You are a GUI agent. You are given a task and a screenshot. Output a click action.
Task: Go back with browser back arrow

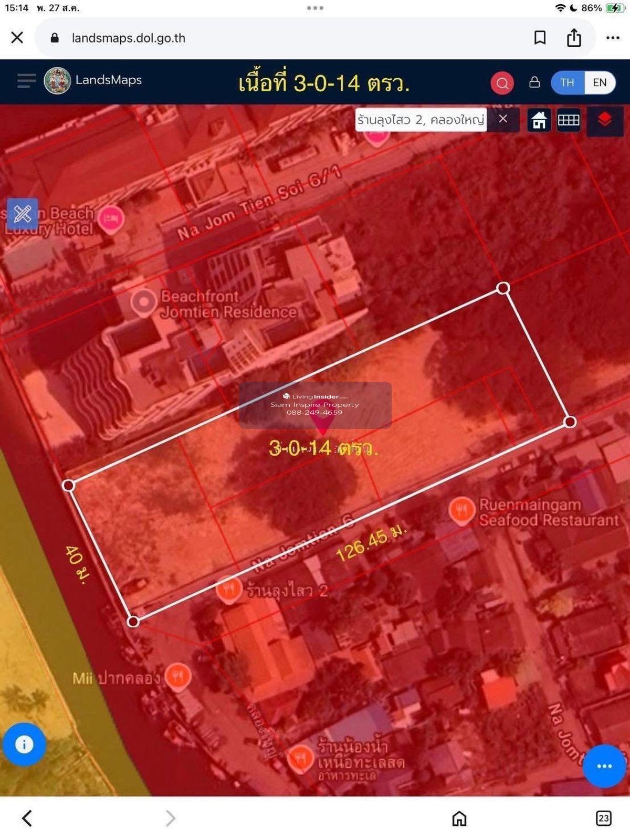coord(27,818)
